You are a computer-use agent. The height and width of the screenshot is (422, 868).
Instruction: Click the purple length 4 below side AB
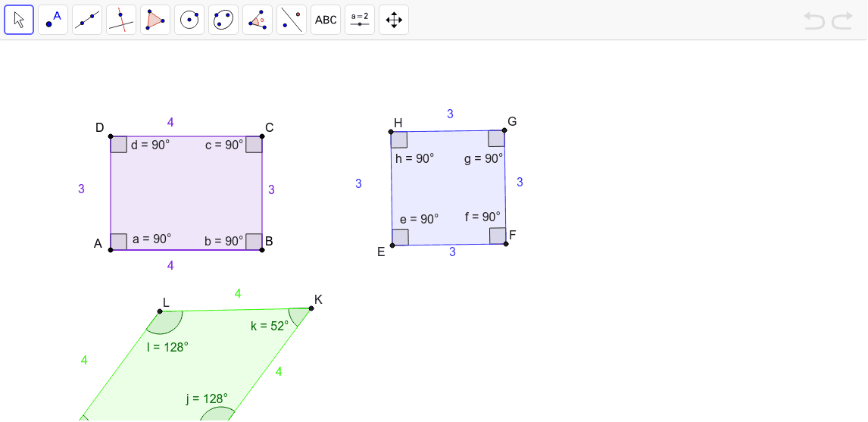[170, 265]
